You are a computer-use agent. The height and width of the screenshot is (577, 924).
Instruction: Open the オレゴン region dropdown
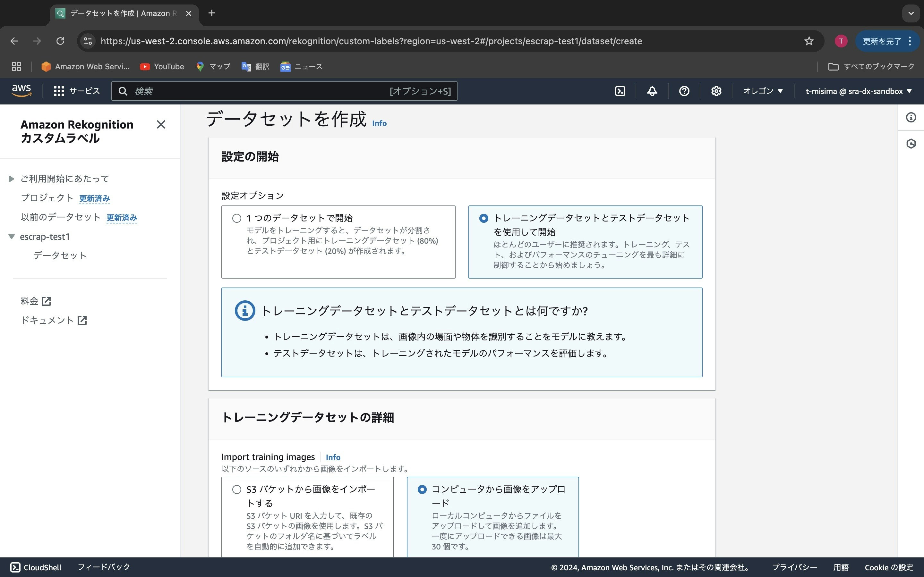(x=763, y=91)
